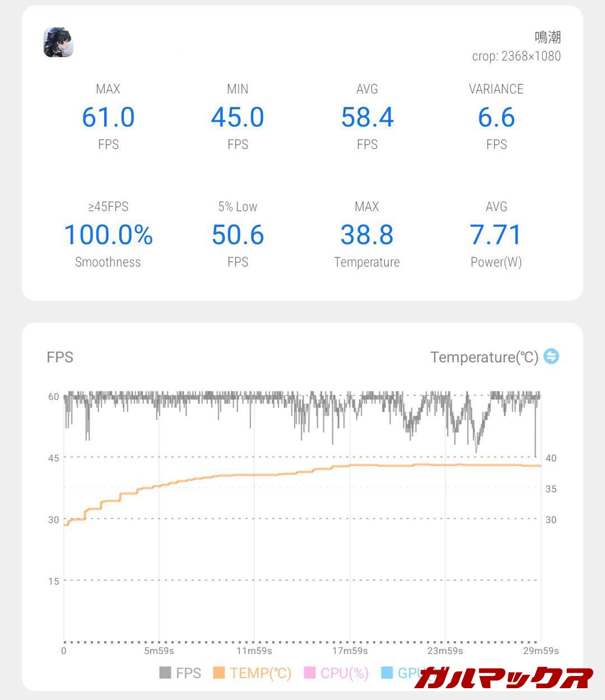Click the Wuthering Waves game icon

(x=59, y=43)
